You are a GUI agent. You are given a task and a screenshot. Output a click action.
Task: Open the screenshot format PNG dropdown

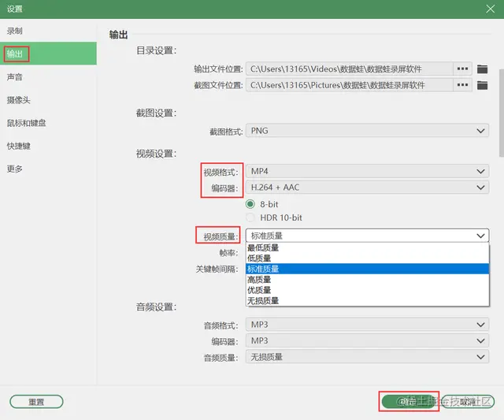pos(368,131)
